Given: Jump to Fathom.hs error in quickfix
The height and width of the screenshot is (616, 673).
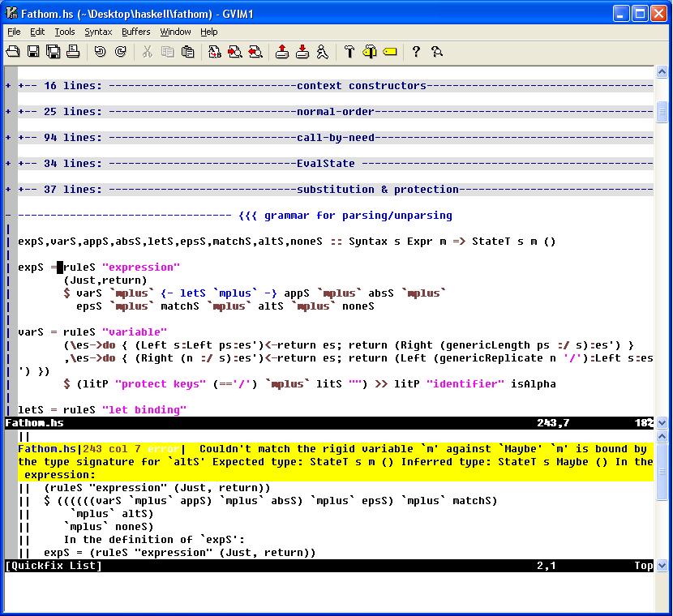Looking at the screenshot, I should coord(47,449).
